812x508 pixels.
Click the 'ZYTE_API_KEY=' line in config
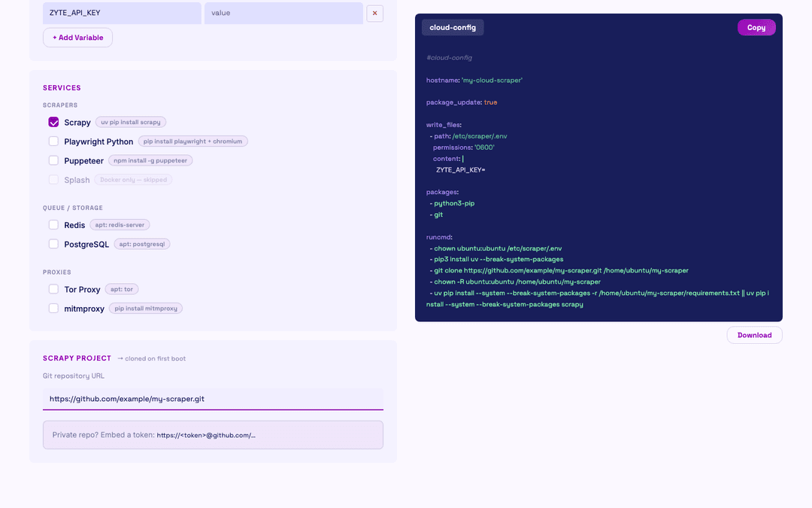click(460, 170)
